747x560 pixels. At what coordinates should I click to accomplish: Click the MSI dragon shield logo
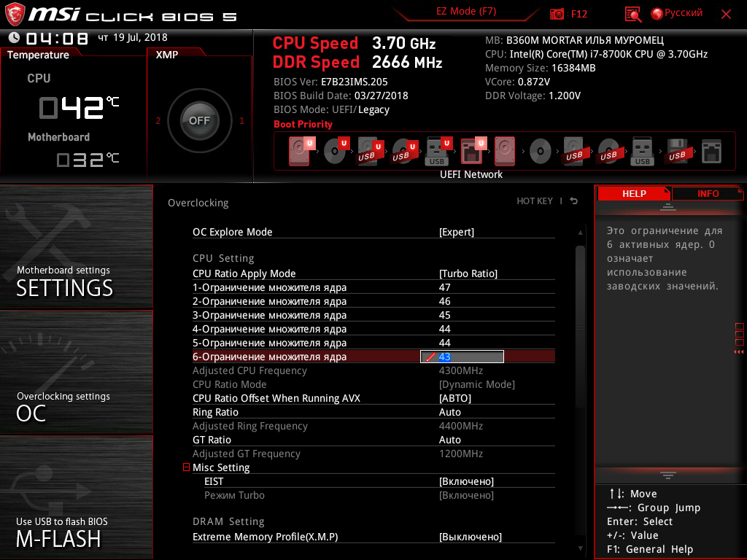15,15
